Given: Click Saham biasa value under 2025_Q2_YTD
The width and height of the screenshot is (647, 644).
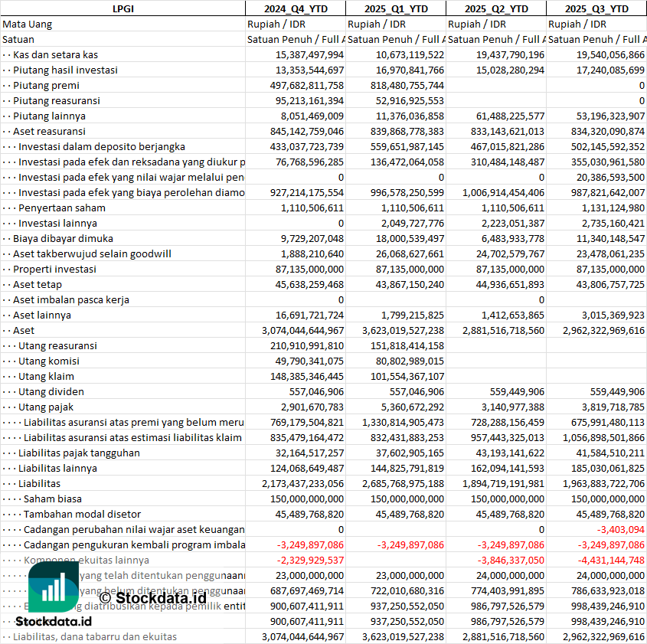Looking at the screenshot, I should click(507, 499).
